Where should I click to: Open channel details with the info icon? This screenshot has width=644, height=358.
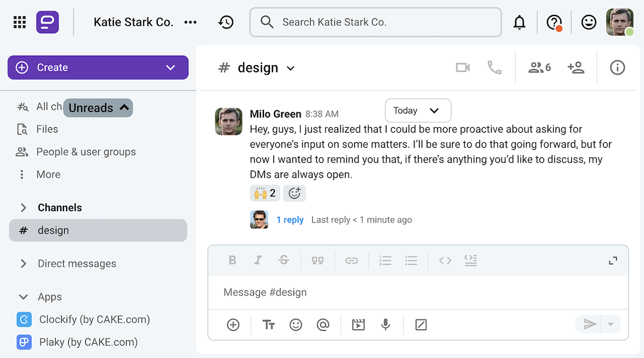click(x=617, y=68)
